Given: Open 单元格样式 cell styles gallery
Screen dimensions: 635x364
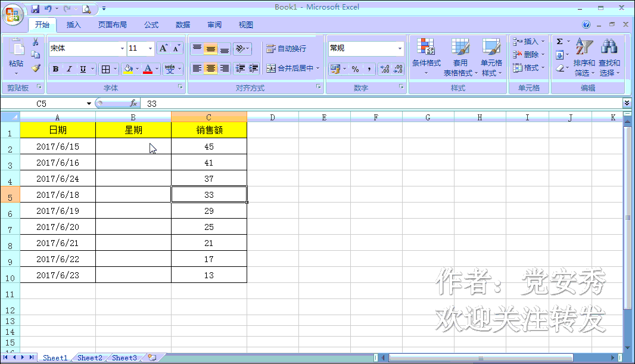Looking at the screenshot, I should tap(491, 57).
